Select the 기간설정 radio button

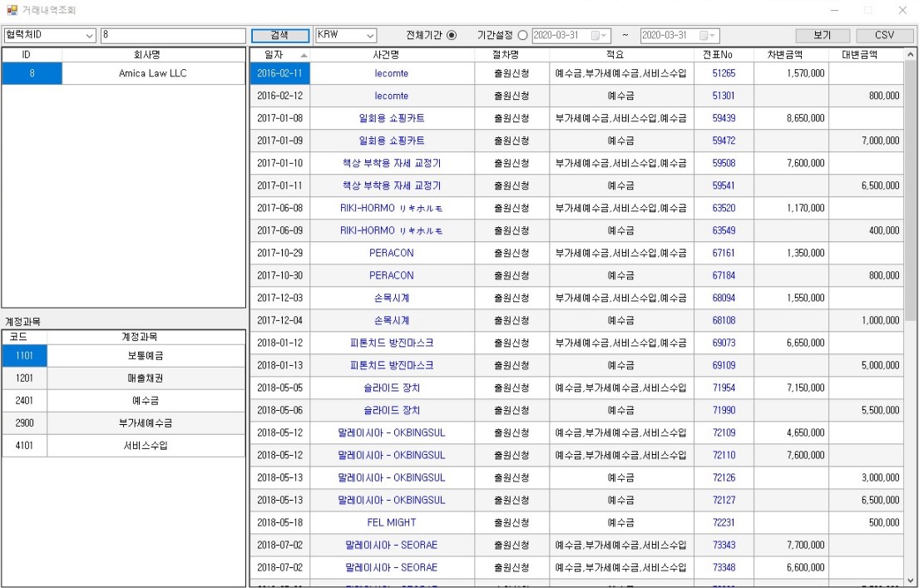[522, 35]
